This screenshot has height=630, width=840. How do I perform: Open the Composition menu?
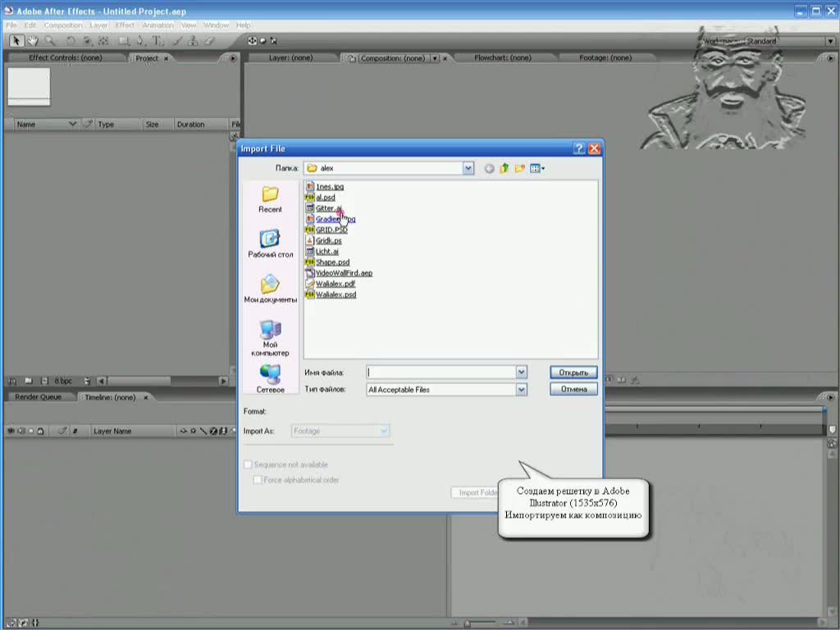[63, 25]
